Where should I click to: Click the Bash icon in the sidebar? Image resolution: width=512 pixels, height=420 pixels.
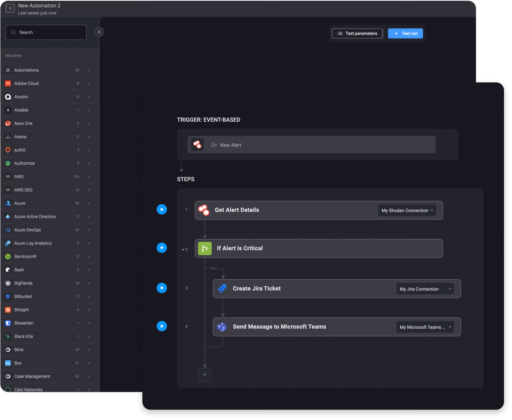point(8,270)
